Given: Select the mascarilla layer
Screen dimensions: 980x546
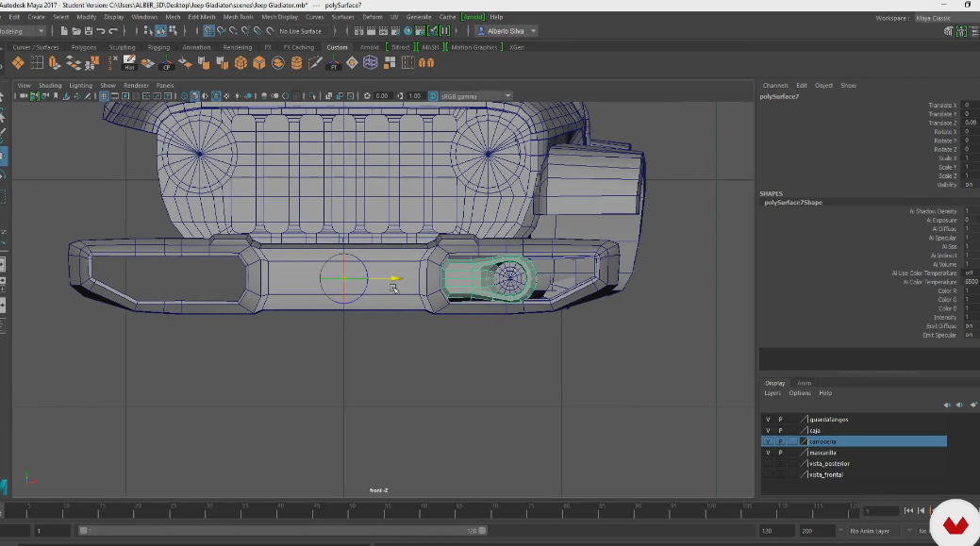Looking at the screenshot, I should [x=823, y=453].
